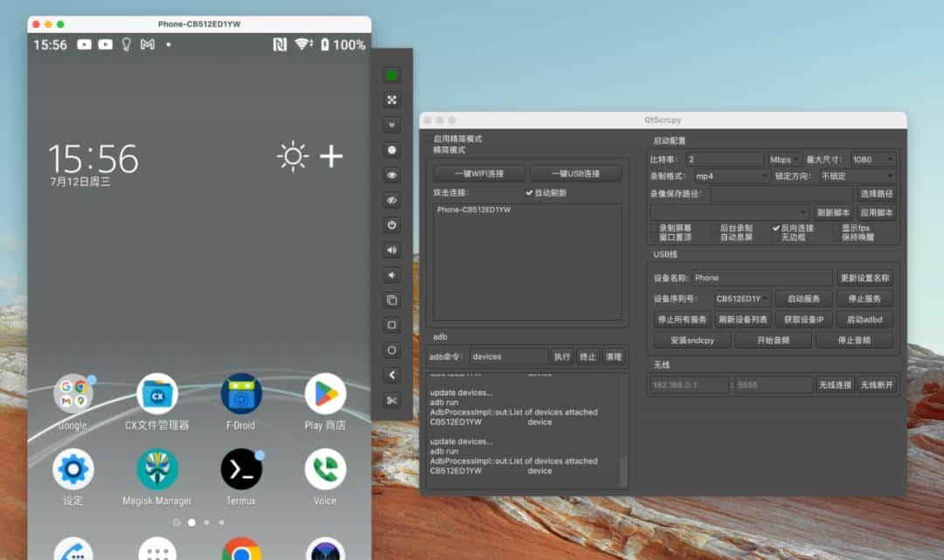Click the open-eye screen wake icon
The width and height of the screenshot is (944, 560).
(391, 174)
